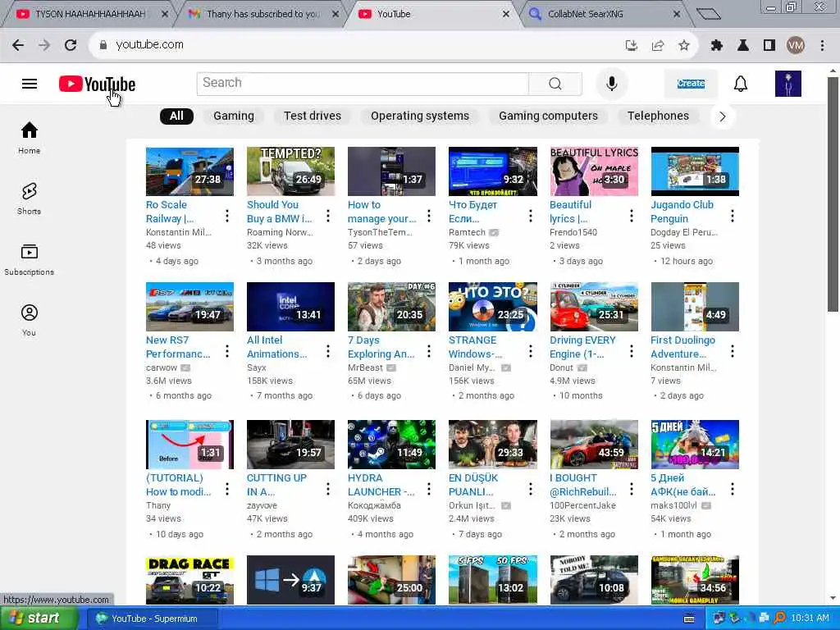Open MrBeast channel link
This screenshot has width=840, height=630.
click(365, 368)
